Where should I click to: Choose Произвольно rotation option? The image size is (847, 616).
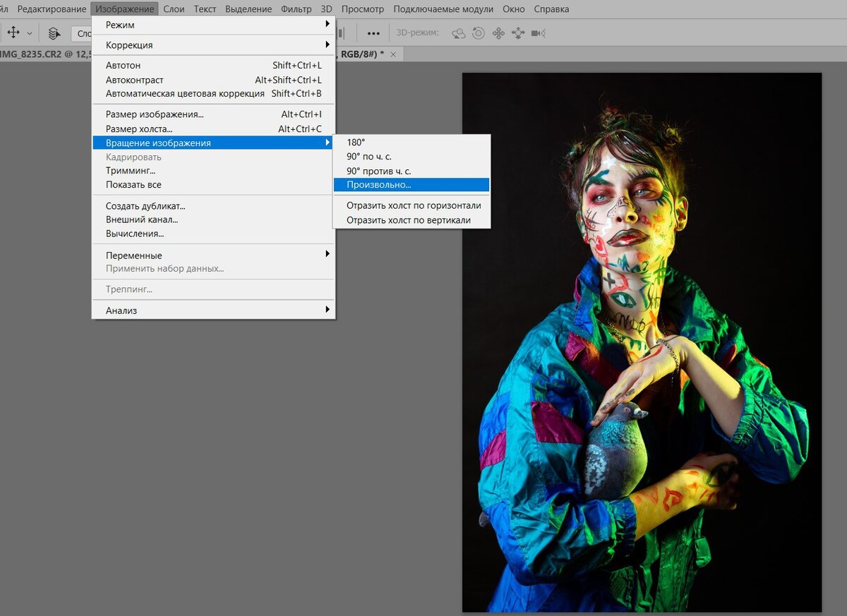[x=412, y=185]
